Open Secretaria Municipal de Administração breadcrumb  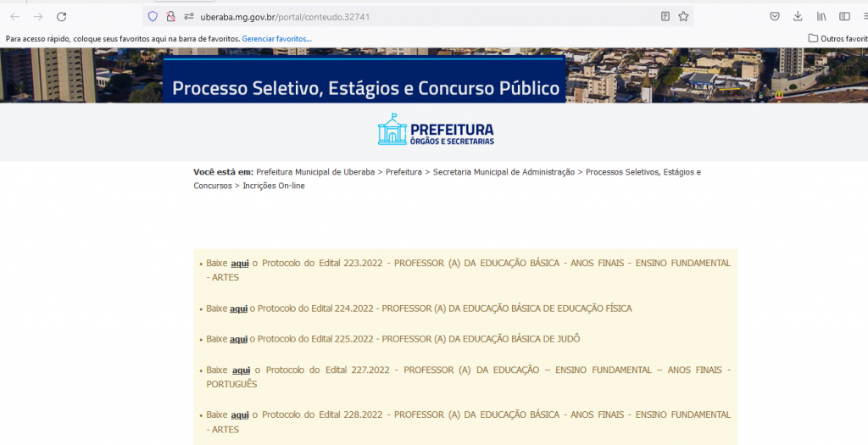pyautogui.click(x=504, y=172)
